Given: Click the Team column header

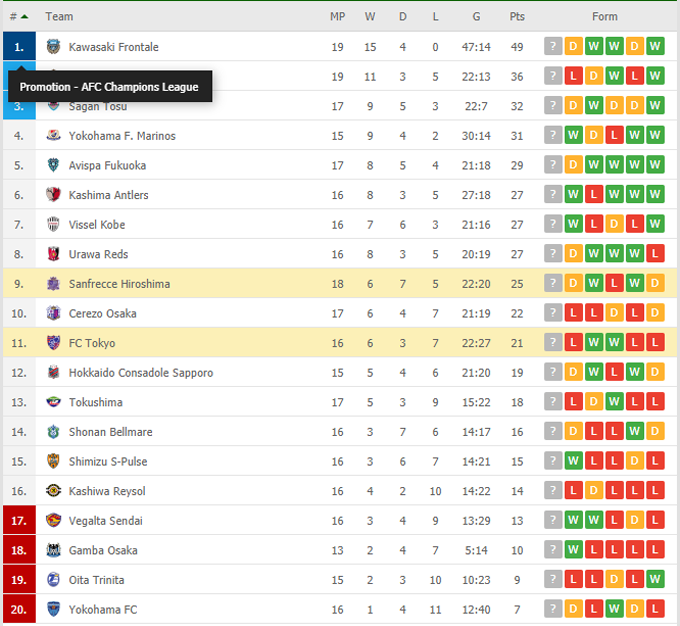Looking at the screenshot, I should pyautogui.click(x=59, y=16).
